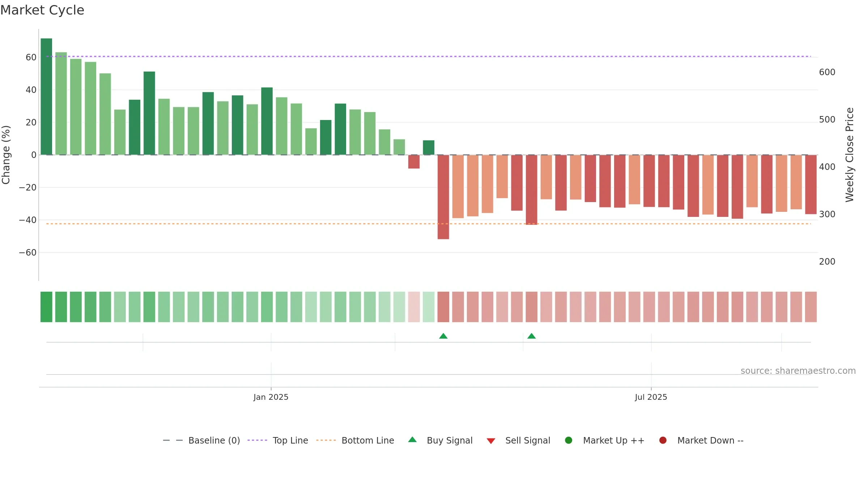The height and width of the screenshot is (488, 868).
Task: Click the first buy signal triangle marker
Action: click(x=443, y=336)
